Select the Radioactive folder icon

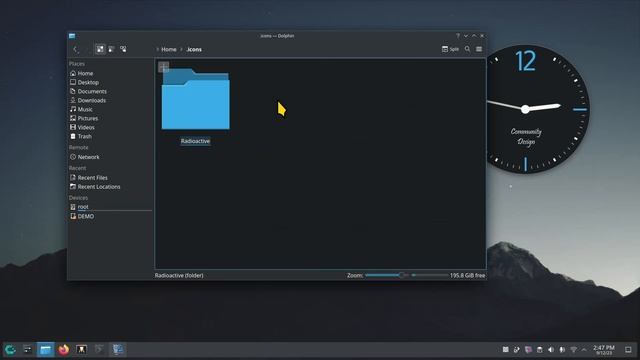coord(196,100)
